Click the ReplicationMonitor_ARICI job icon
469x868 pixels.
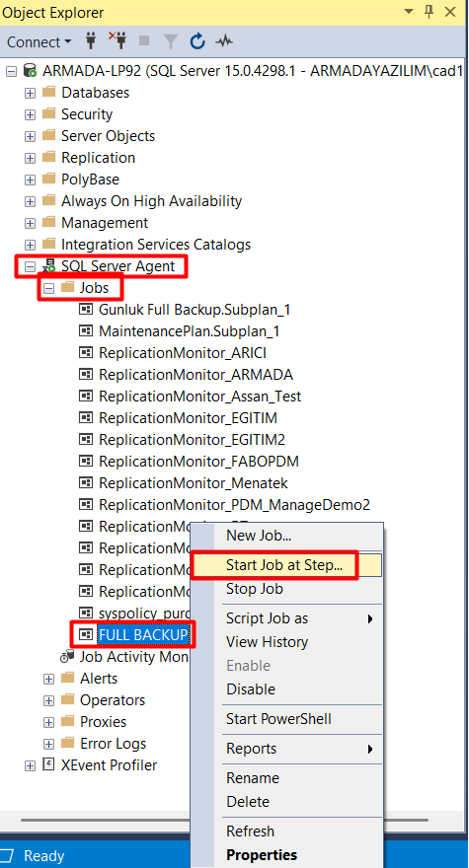86,353
